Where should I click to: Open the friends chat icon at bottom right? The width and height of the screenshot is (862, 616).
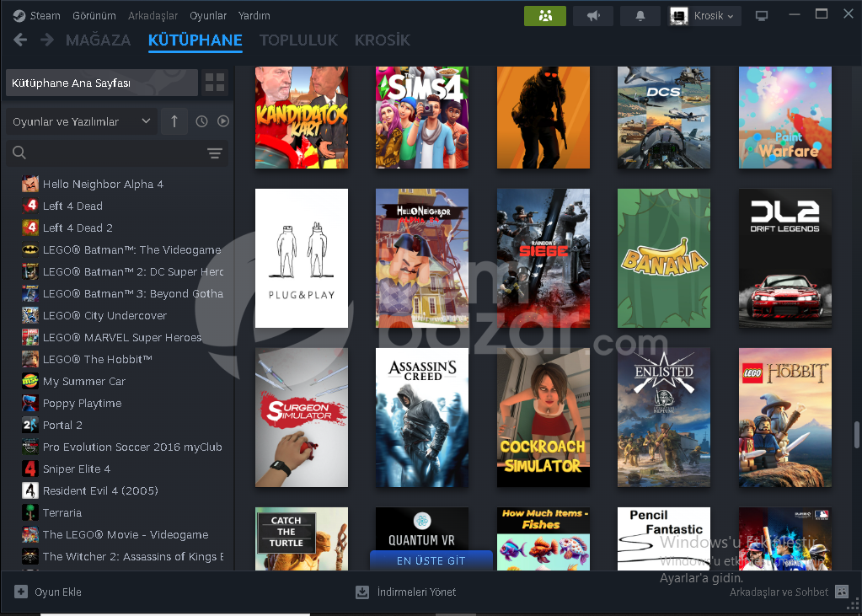[x=841, y=592]
